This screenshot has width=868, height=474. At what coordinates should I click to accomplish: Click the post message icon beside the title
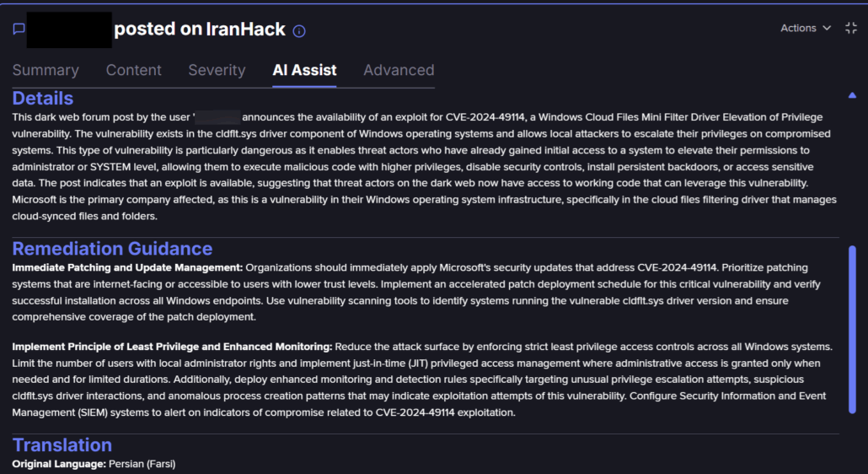tap(19, 30)
